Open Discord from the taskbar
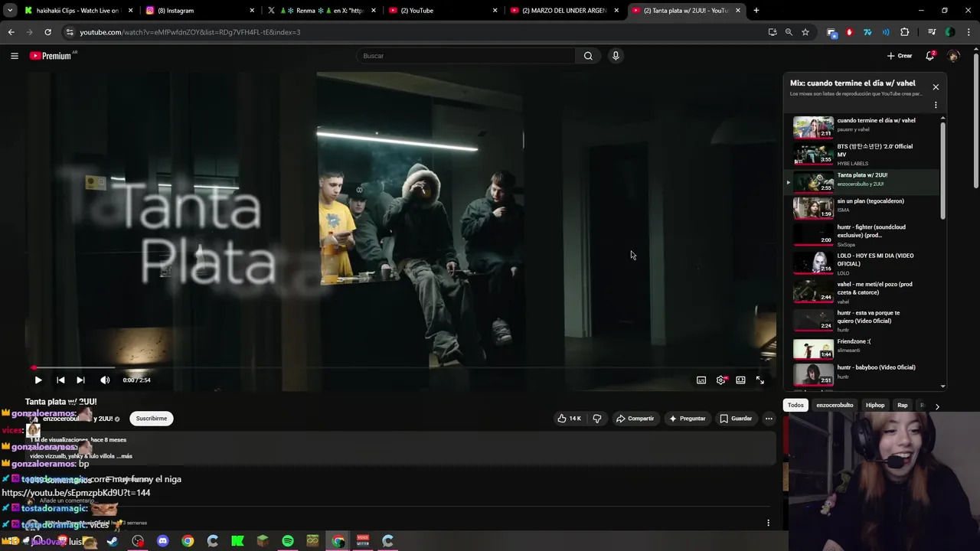980x551 pixels. click(162, 541)
